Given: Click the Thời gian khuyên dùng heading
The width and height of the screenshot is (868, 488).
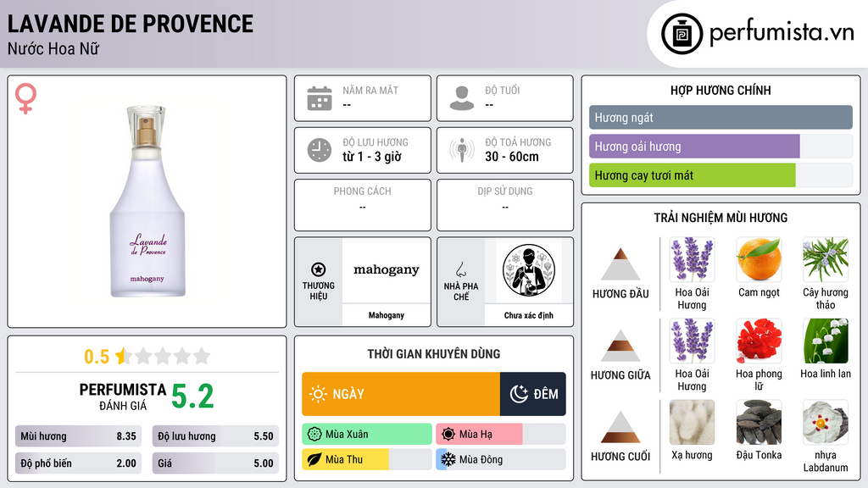Looking at the screenshot, I should [434, 354].
